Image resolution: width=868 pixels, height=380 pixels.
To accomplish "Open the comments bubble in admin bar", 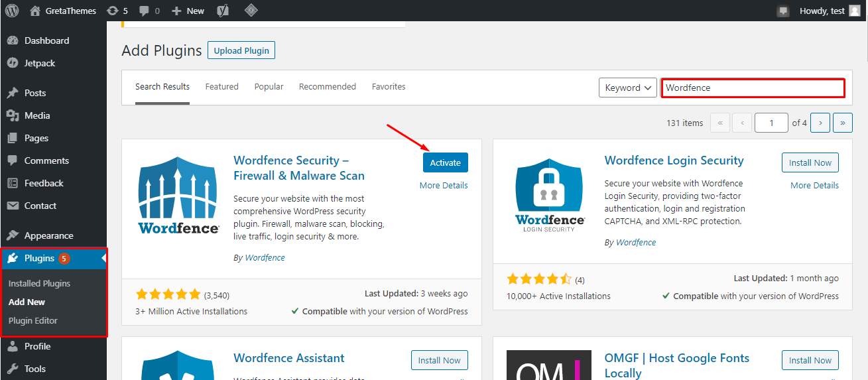I will 148,11.
